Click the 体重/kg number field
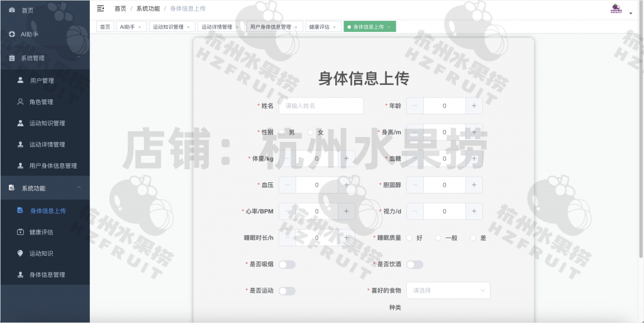The width and height of the screenshot is (644, 323). tap(317, 158)
